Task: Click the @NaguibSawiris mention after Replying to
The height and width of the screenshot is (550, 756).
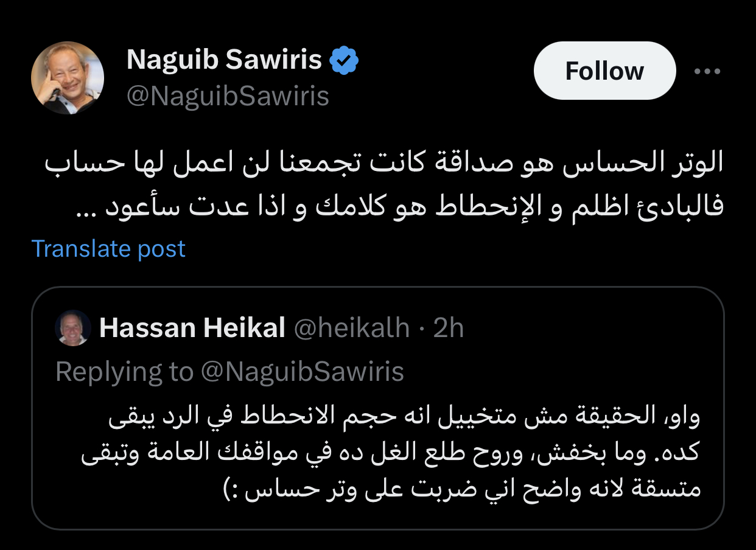Action: (302, 372)
